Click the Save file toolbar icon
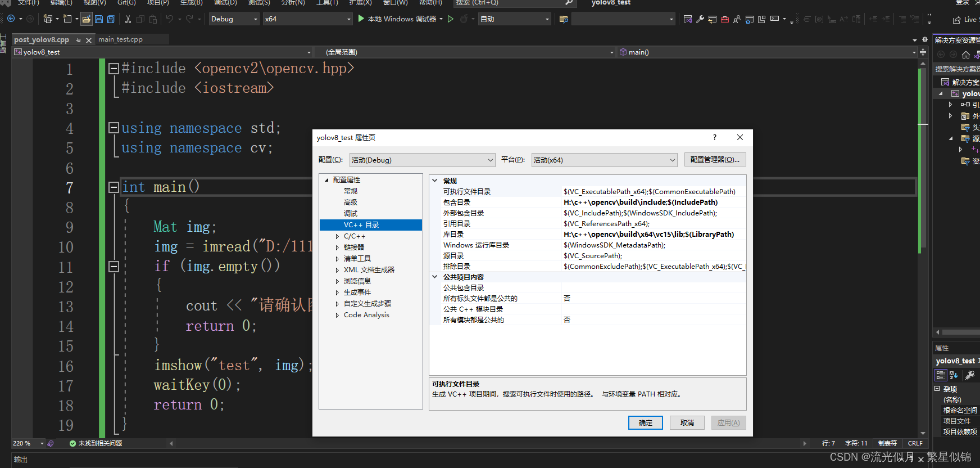This screenshot has width=980, height=468. coord(99,19)
